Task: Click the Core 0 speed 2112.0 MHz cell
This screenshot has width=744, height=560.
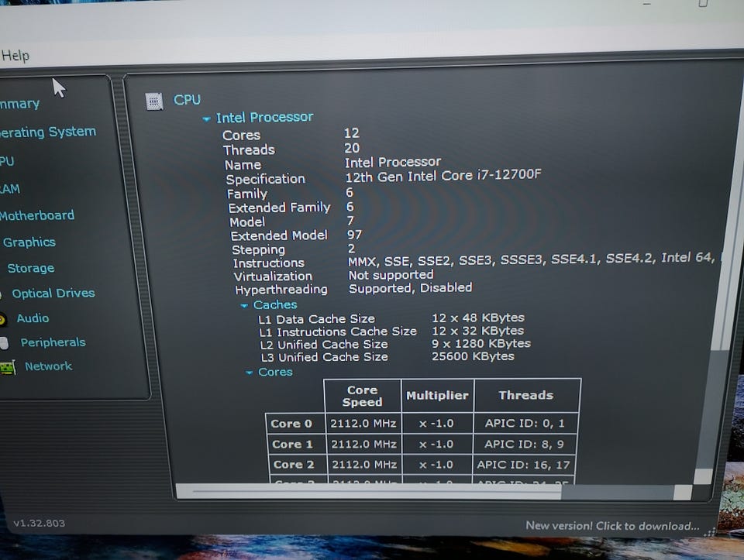Action: coord(363,424)
